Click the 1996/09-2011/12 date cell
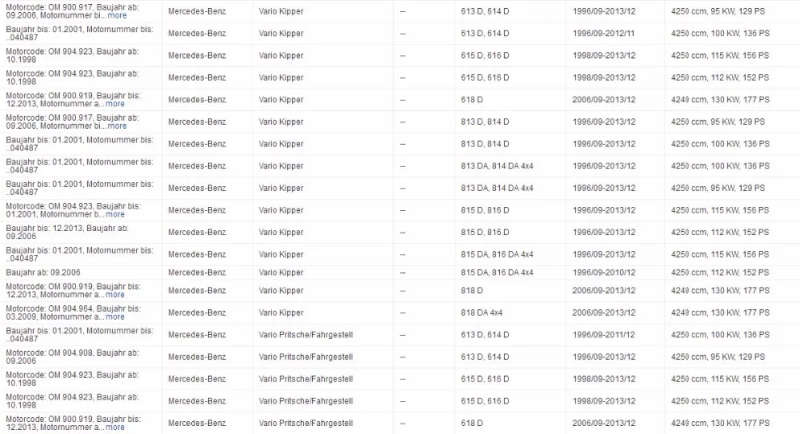This screenshot has height=434, width=800. click(604, 335)
